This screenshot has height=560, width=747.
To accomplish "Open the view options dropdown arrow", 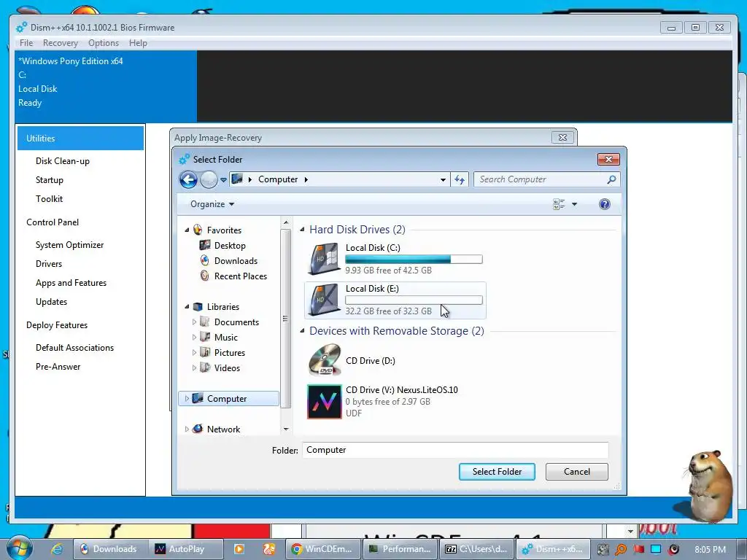I will (x=575, y=204).
